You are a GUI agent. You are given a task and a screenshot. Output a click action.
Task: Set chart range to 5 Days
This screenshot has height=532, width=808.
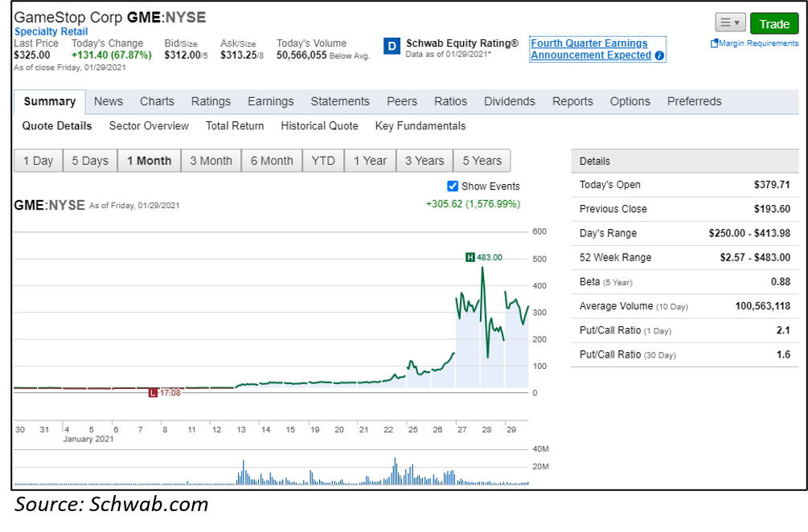(x=90, y=161)
